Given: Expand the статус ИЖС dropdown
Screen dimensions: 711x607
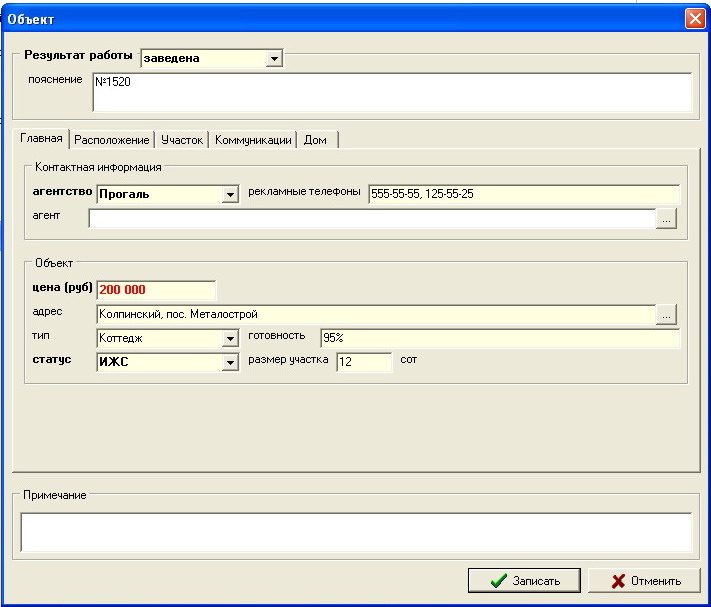Looking at the screenshot, I should (230, 363).
